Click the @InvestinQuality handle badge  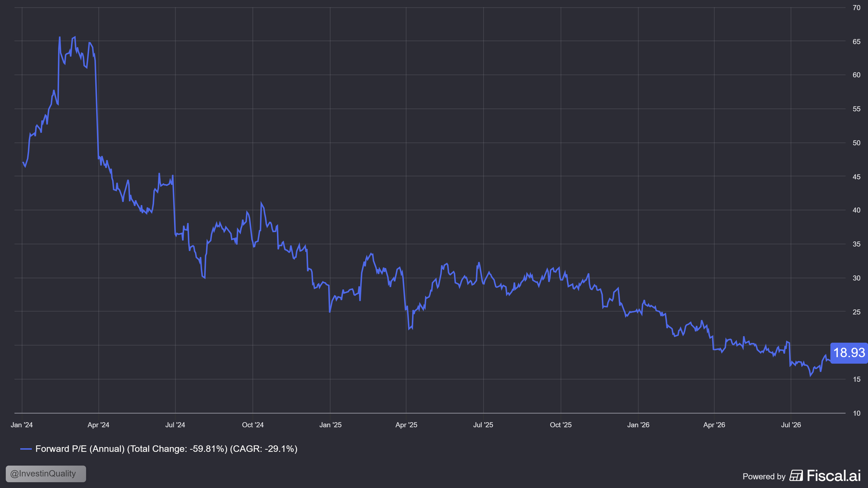point(46,474)
